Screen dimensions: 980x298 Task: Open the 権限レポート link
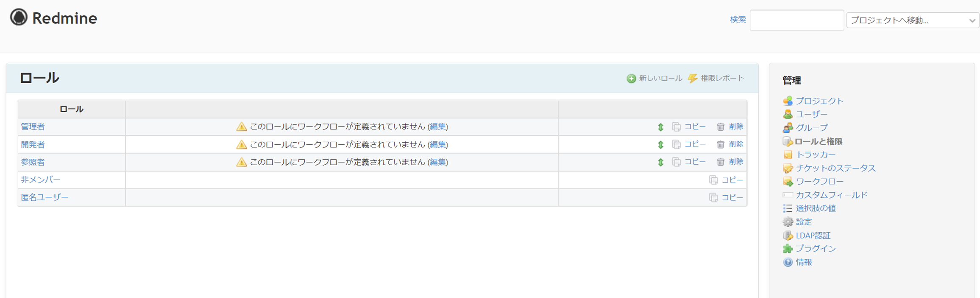point(722,79)
